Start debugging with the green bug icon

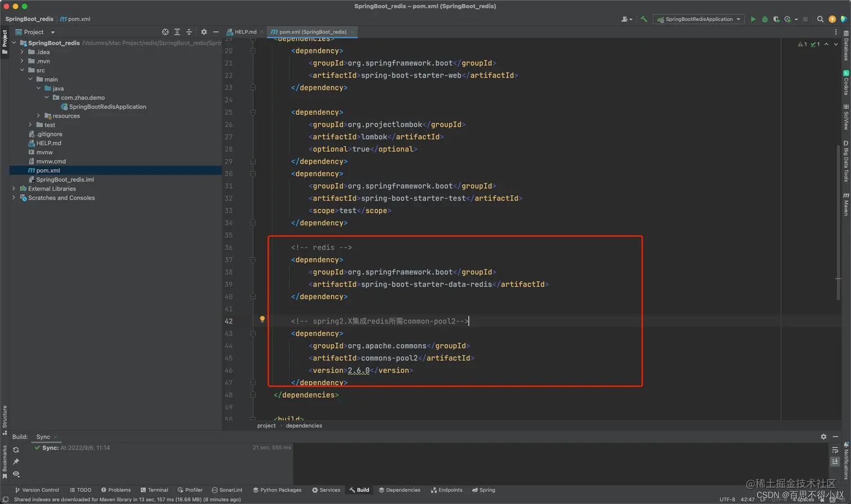click(x=764, y=19)
